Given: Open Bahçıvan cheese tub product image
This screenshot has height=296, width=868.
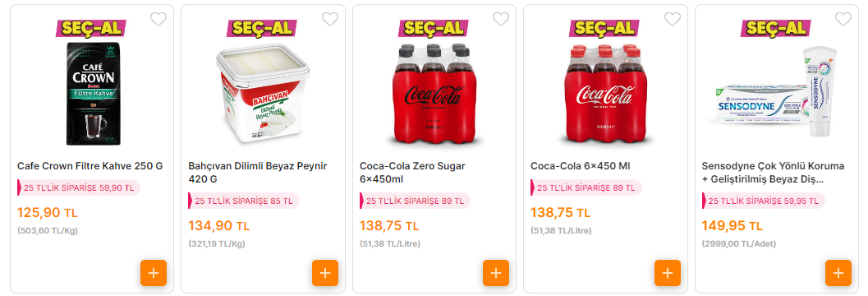Looking at the screenshot, I should [263, 91].
